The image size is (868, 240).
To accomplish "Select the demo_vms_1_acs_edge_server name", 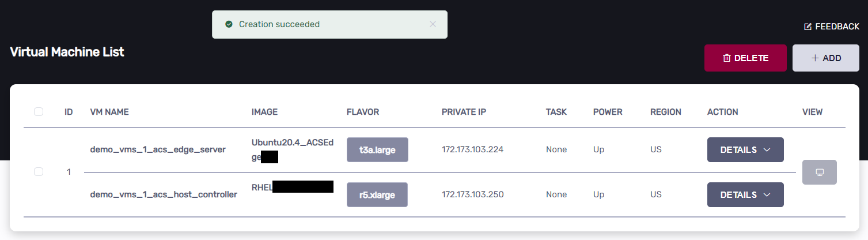I will click(x=158, y=150).
